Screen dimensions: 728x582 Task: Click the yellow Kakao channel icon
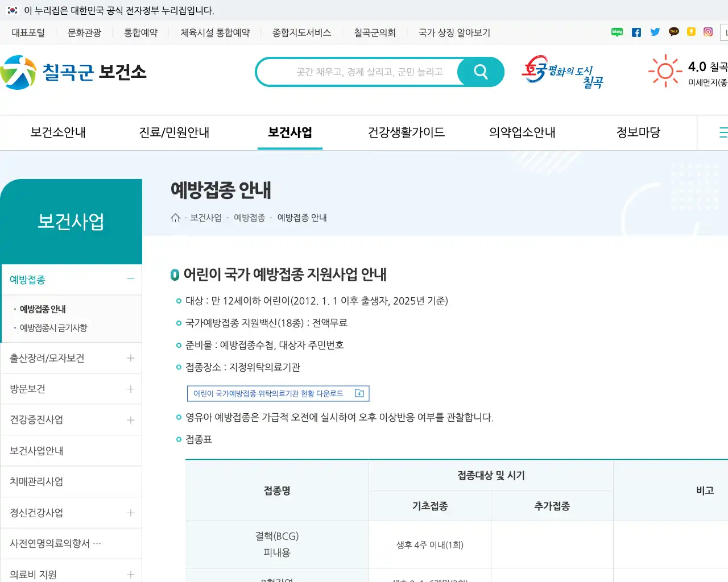(691, 32)
